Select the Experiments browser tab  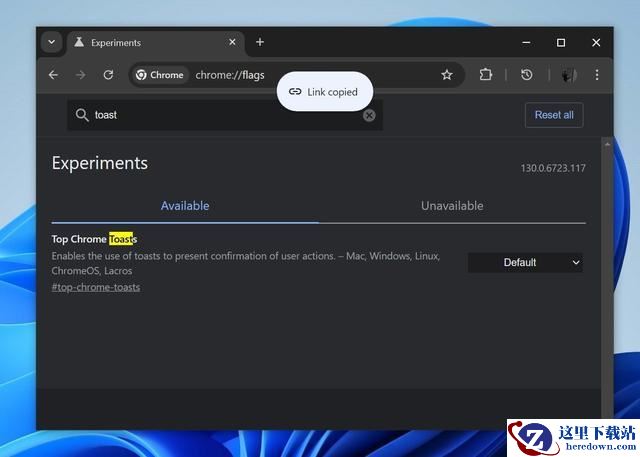(x=155, y=42)
